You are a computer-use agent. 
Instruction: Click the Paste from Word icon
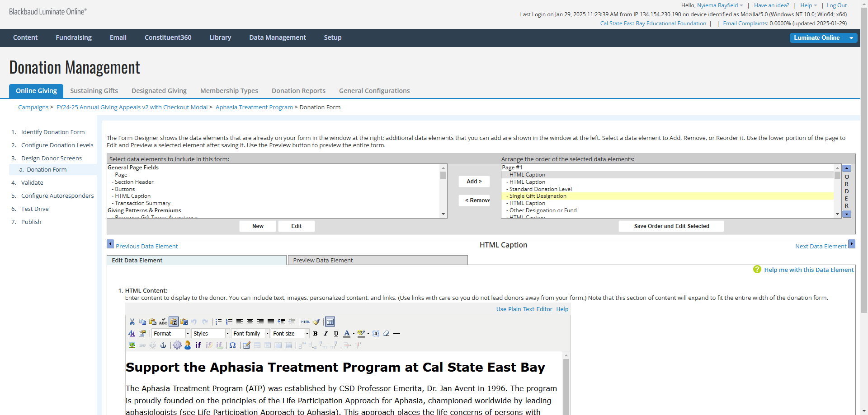(184, 322)
